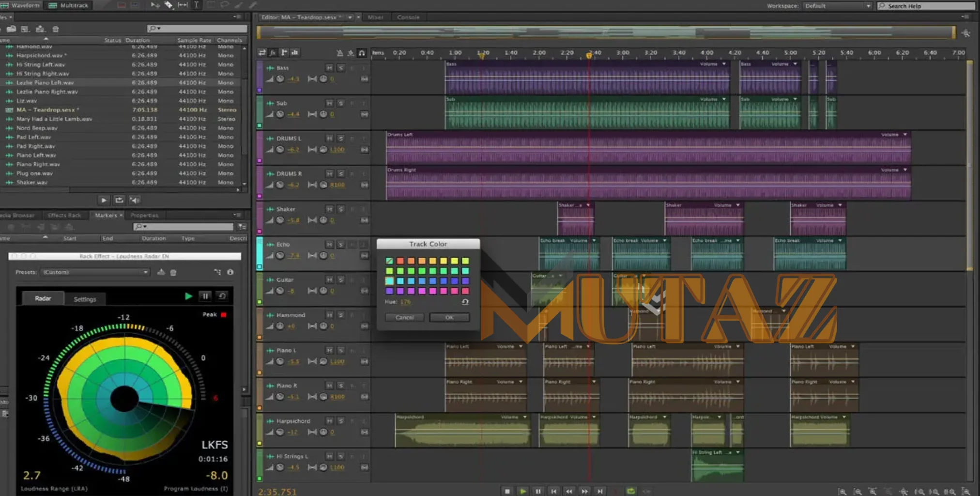Click the Inputs/Outputs toggle icon above tracks
This screenshot has width=980, height=496.
262,52
